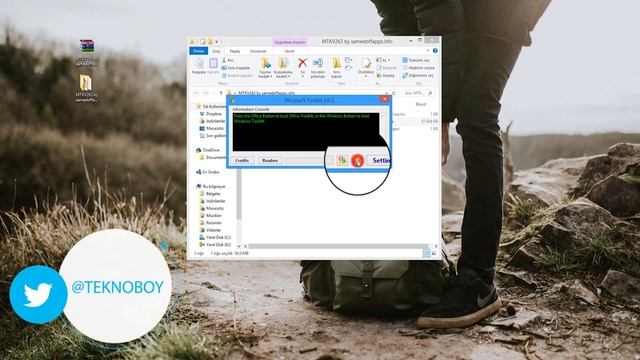Open the easy access dropdown below new item
Viewport: 640px width, 360px height.
coord(348,68)
